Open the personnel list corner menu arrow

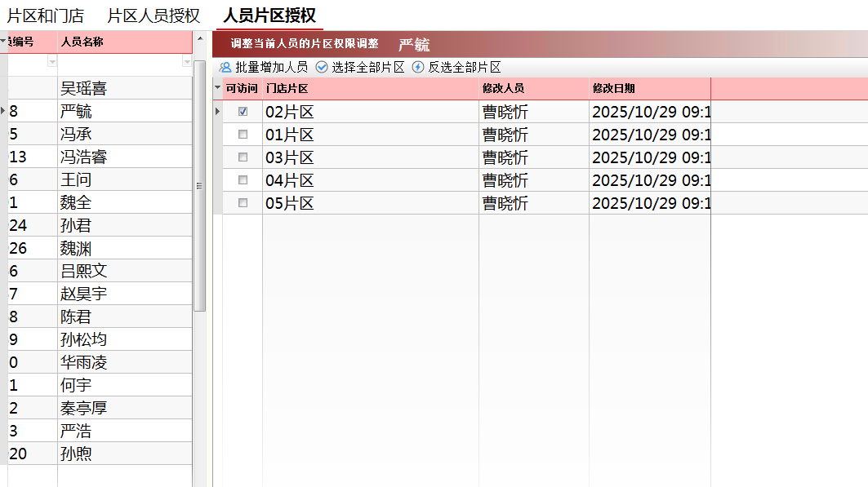click(x=3, y=42)
